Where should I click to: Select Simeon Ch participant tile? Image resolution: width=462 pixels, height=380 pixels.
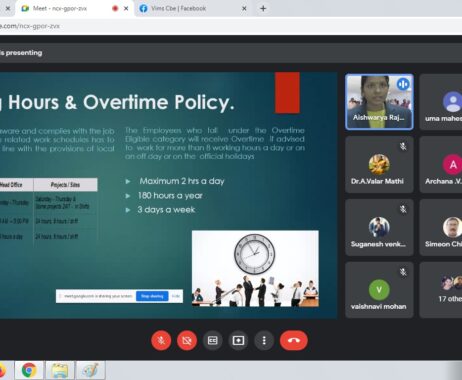441,227
